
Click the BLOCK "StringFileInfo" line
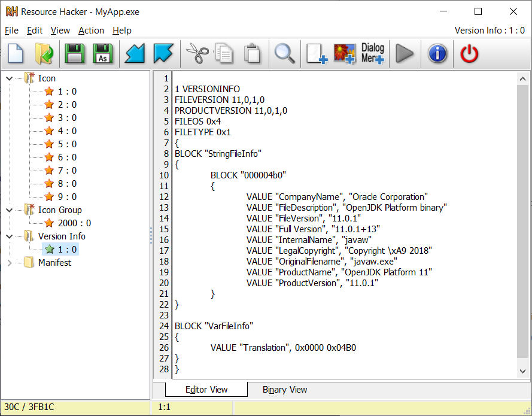pos(218,154)
